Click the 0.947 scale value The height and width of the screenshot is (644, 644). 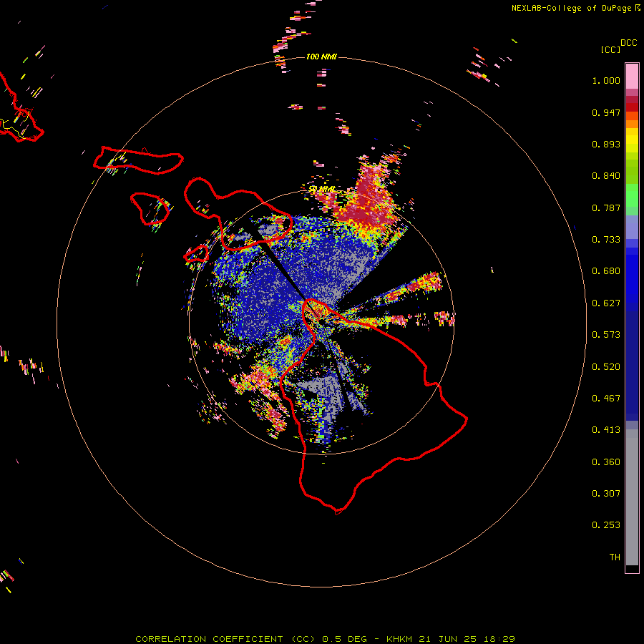coord(606,112)
